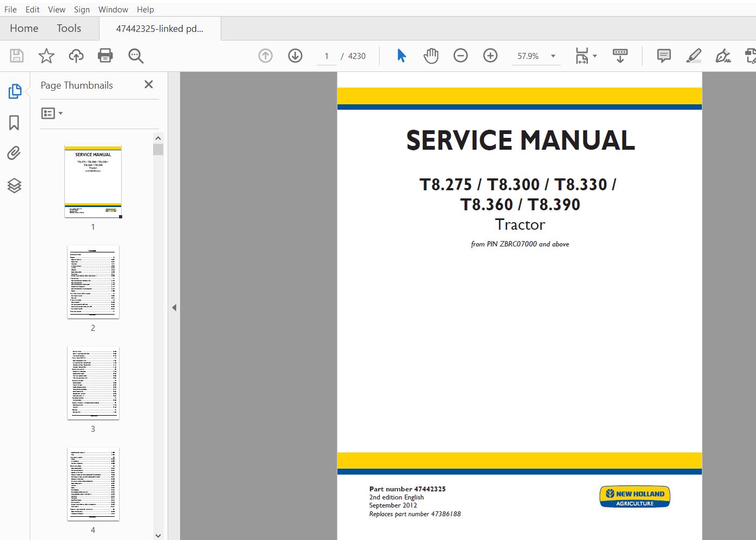Open the Bookmarks panel
756x540 pixels.
tap(14, 123)
